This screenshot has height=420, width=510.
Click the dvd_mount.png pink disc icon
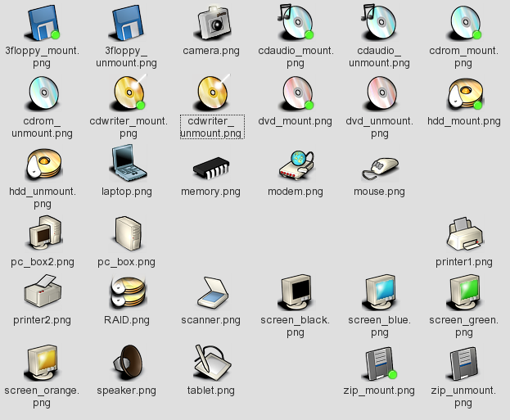pyautogui.click(x=296, y=93)
